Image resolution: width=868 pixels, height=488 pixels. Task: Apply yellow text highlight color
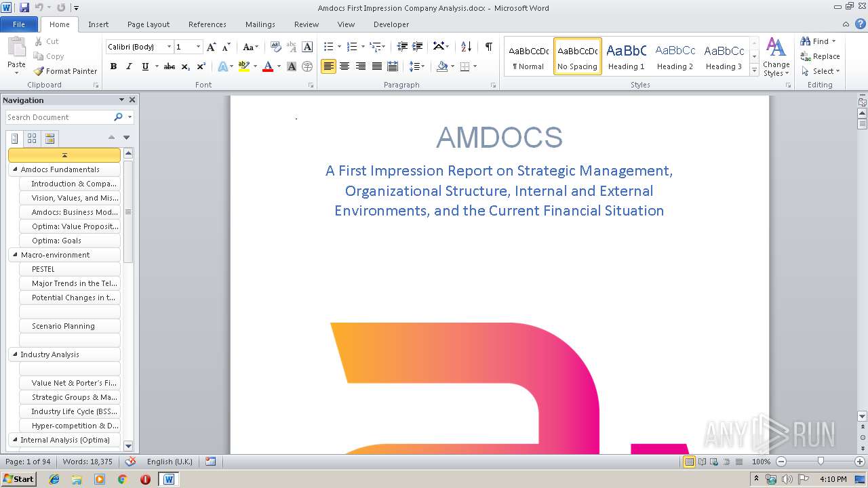coord(244,66)
